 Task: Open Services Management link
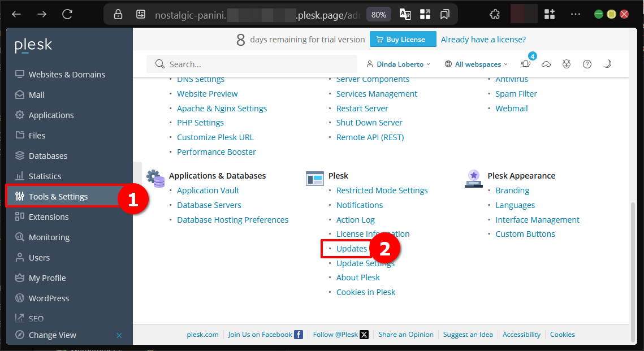(377, 94)
